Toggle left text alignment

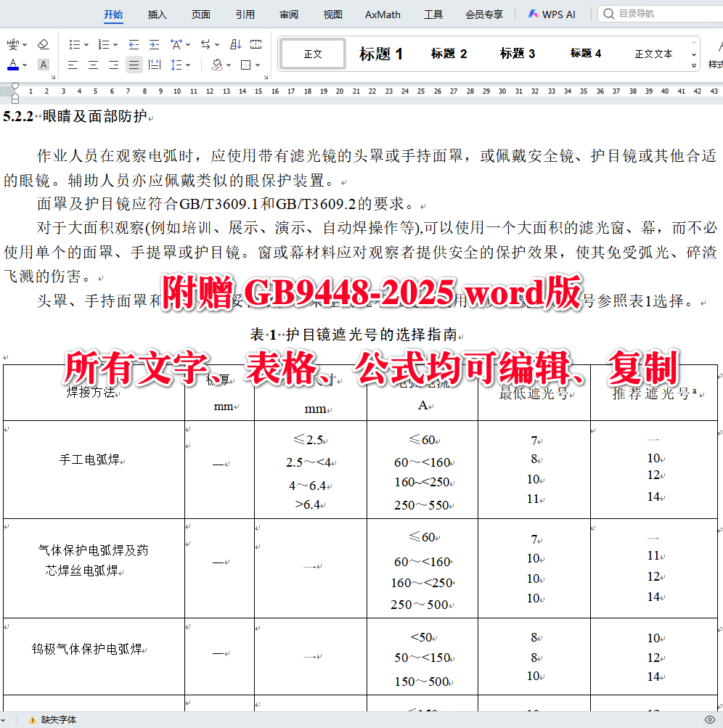pos(72,64)
